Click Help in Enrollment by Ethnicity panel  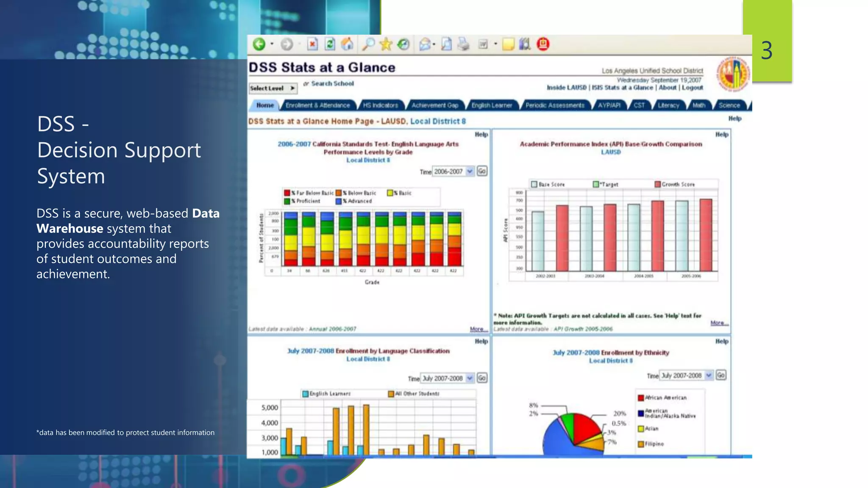coord(722,341)
